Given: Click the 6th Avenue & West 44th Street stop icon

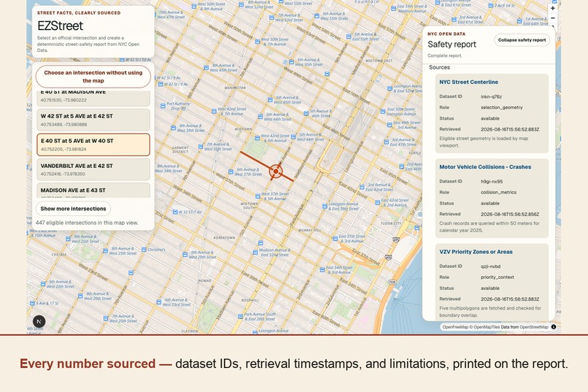Looking at the screenshot, I should (260, 117).
